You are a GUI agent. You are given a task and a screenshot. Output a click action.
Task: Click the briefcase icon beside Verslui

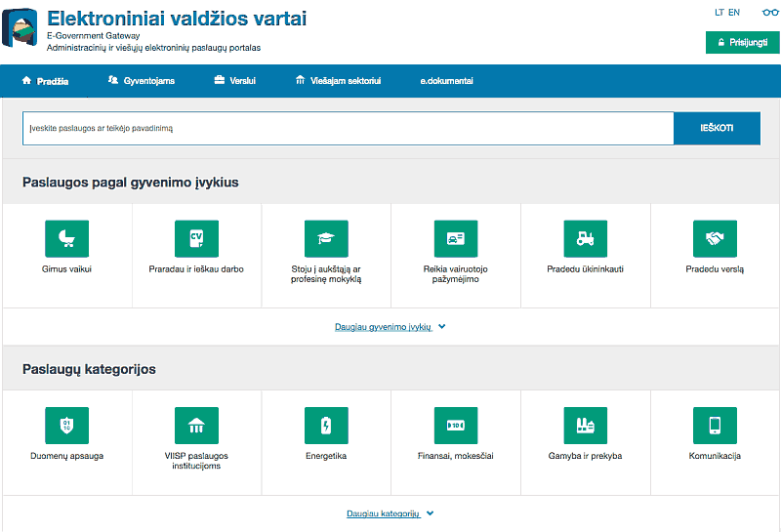click(219, 80)
